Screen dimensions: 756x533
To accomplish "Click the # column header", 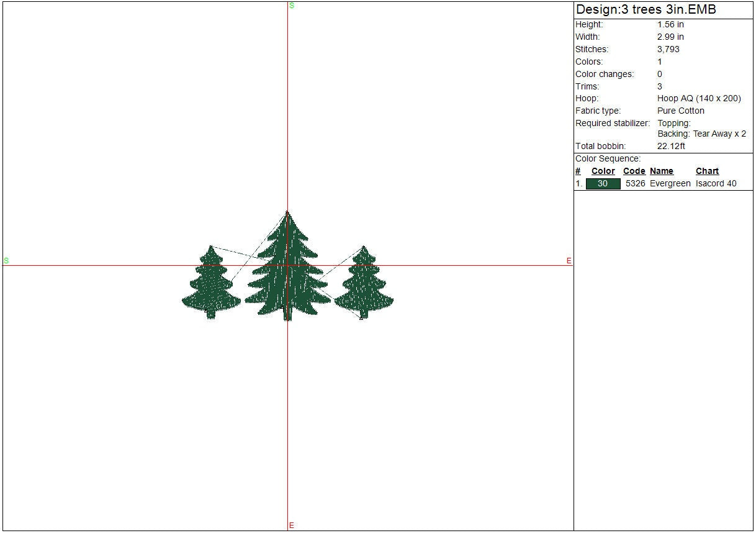I will click(578, 171).
